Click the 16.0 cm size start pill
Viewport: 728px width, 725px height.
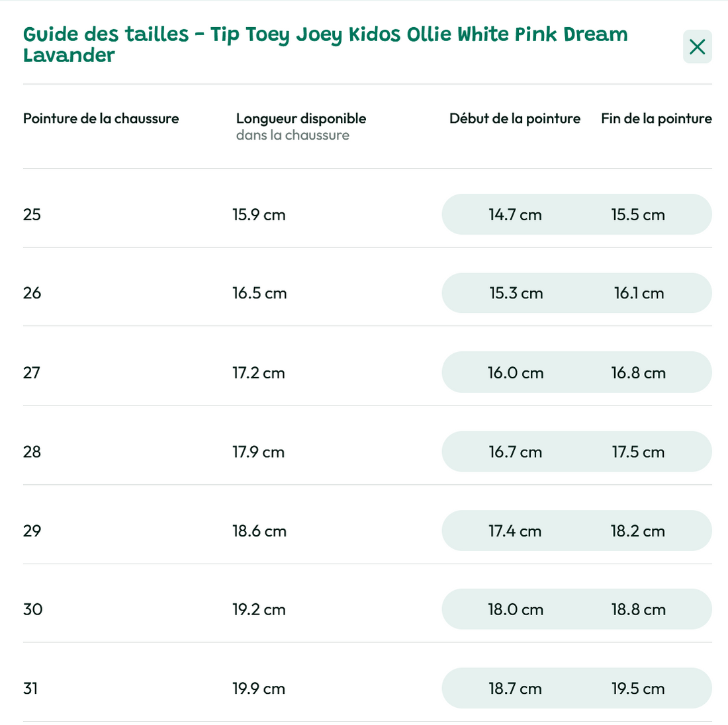[x=516, y=372]
